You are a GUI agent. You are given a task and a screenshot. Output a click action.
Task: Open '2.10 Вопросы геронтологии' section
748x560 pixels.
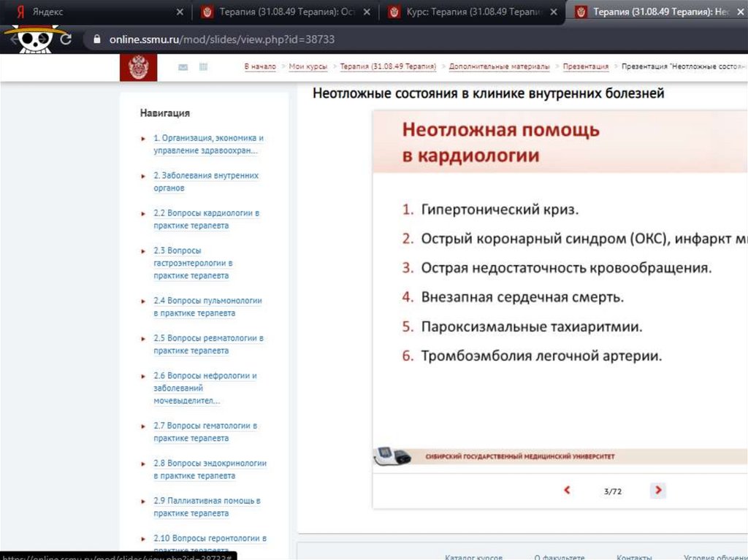pyautogui.click(x=210, y=544)
